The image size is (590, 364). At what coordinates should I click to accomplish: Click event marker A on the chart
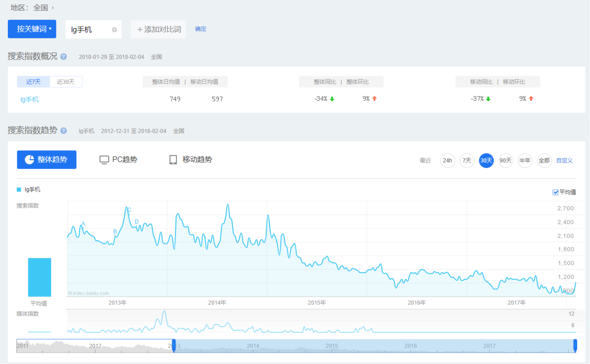(83, 224)
